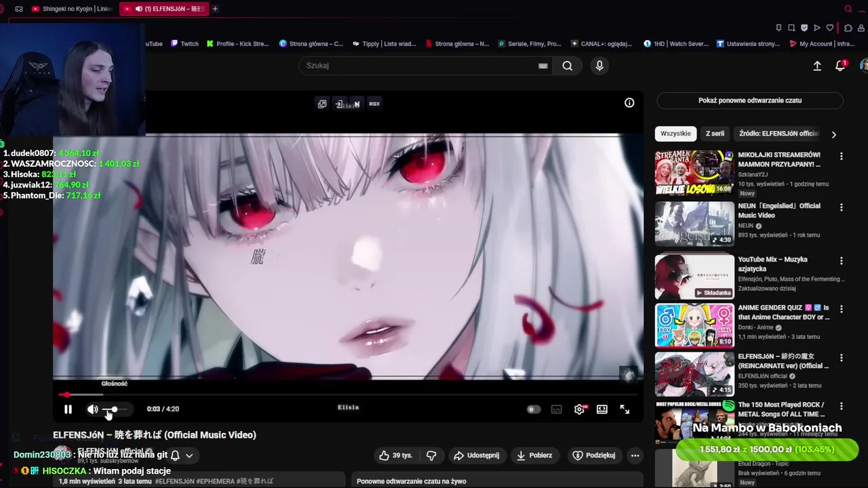The image size is (868, 488).
Task: Open 'Ustawienia strony...' bookmark
Action: point(749,44)
